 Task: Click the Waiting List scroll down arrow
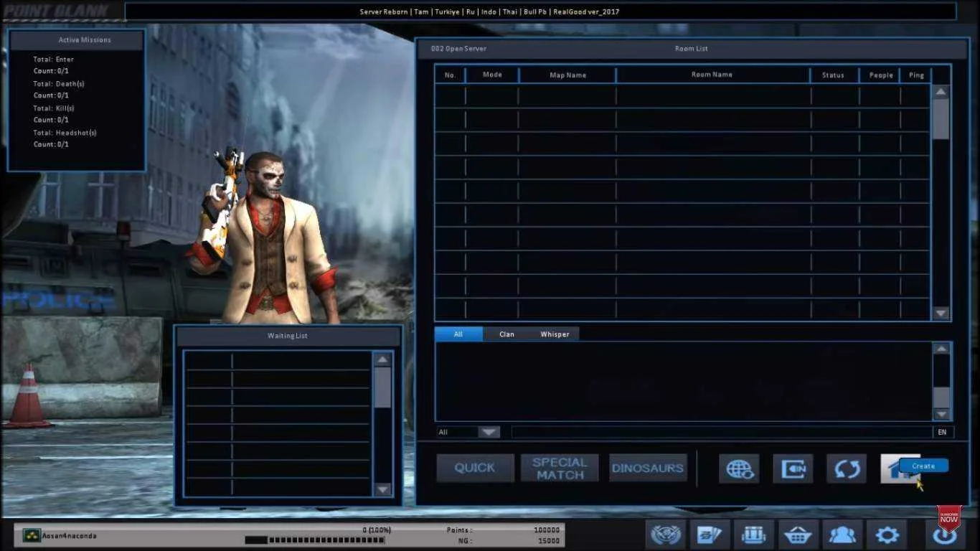382,489
